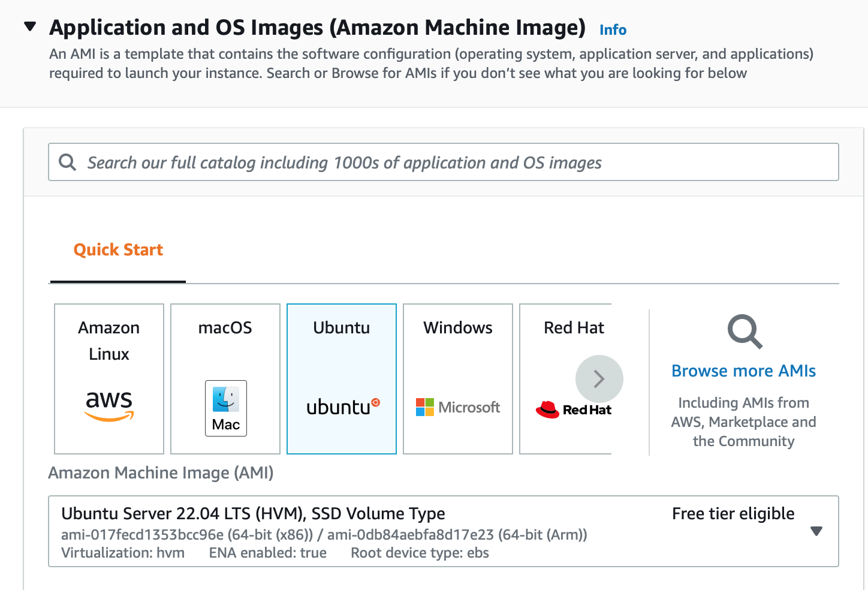Click the search magnifier icon in catalog field
This screenshot has height=590, width=868.
(x=68, y=162)
